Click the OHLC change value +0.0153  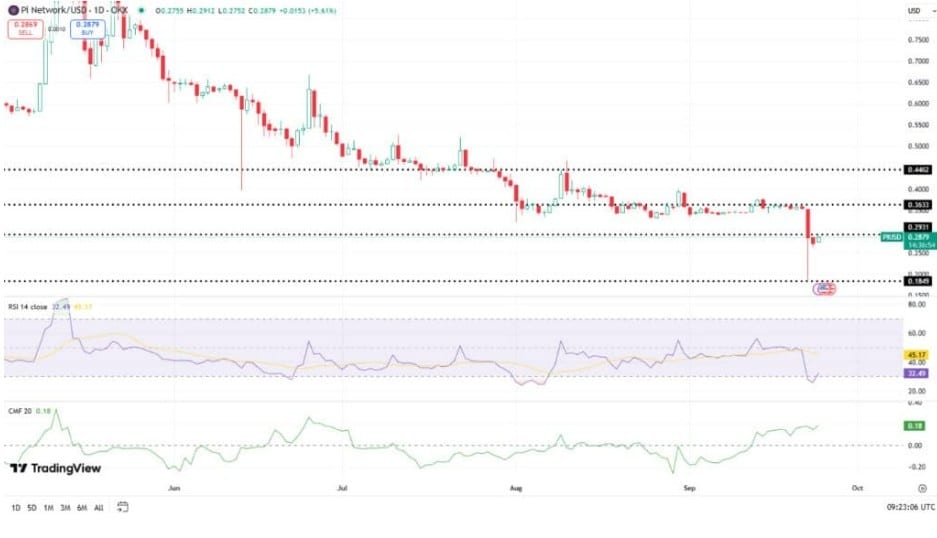point(292,11)
